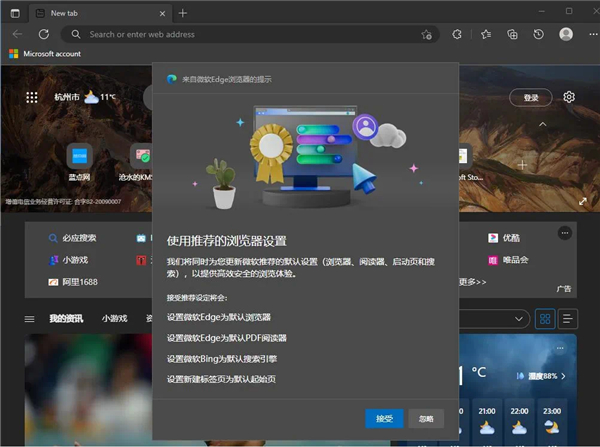
Task: Open the Favorites star-list icon
Action: (485, 34)
